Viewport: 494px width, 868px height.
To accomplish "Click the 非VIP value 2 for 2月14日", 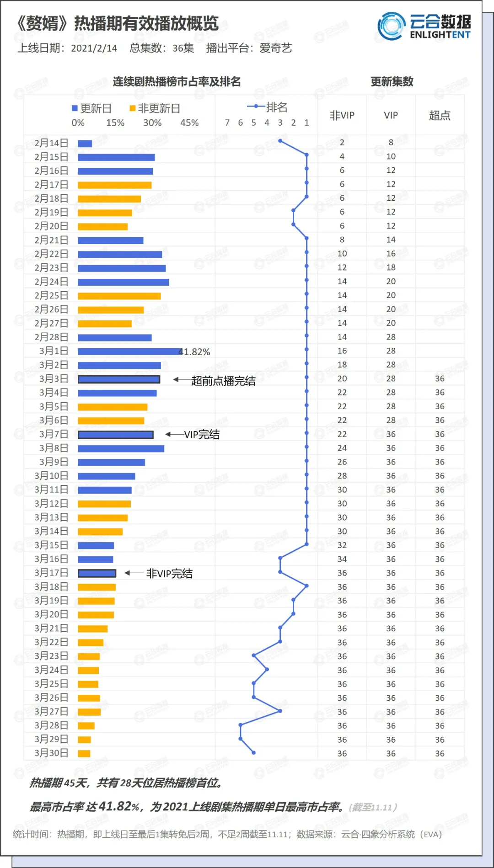I will (x=342, y=143).
